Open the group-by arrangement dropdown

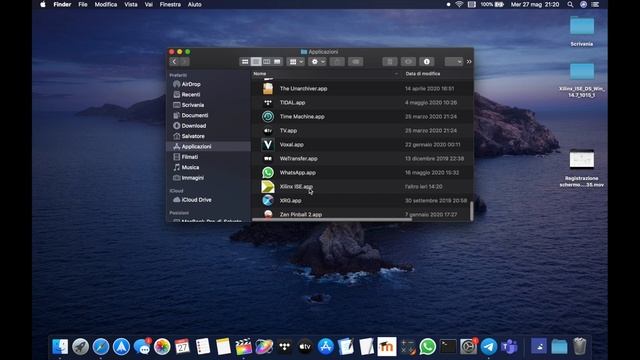296,62
